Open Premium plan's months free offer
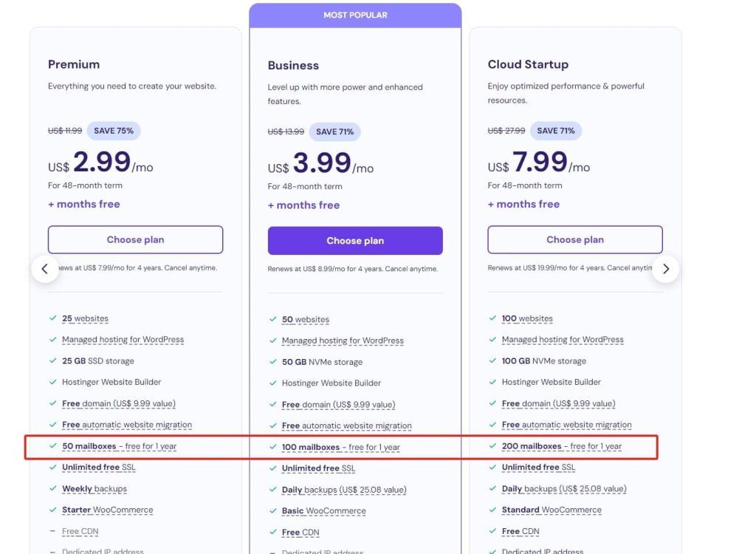Viewport: 756px width, 554px height. (84, 204)
